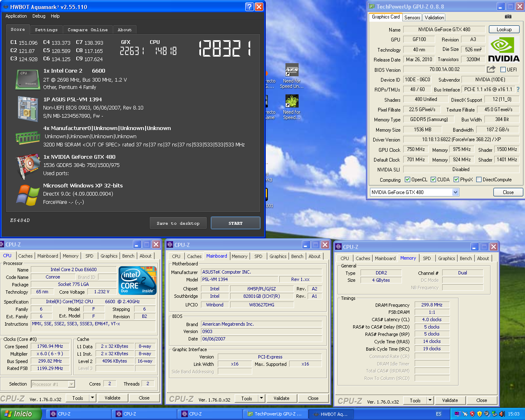Open the upper Need for Speed desktop shortcut

pos(292,76)
